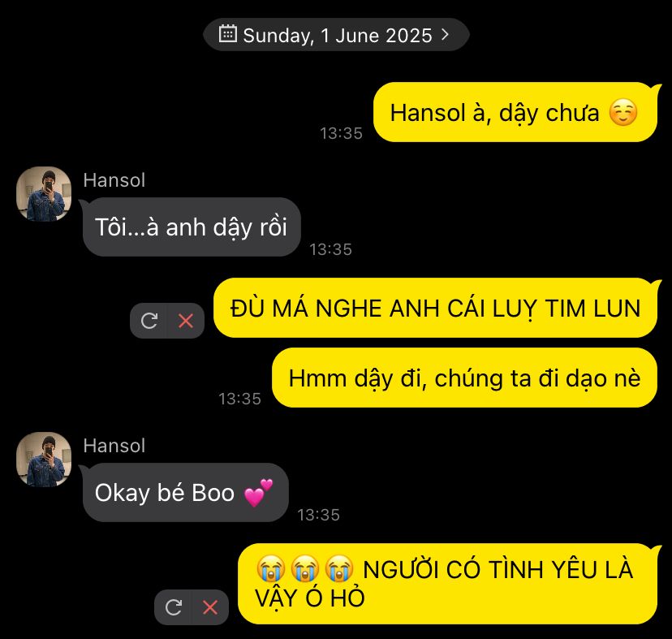Resend the failed "ĐÙ MÁ NGHE ANH" message
The width and height of the screenshot is (672, 639).
point(149,321)
